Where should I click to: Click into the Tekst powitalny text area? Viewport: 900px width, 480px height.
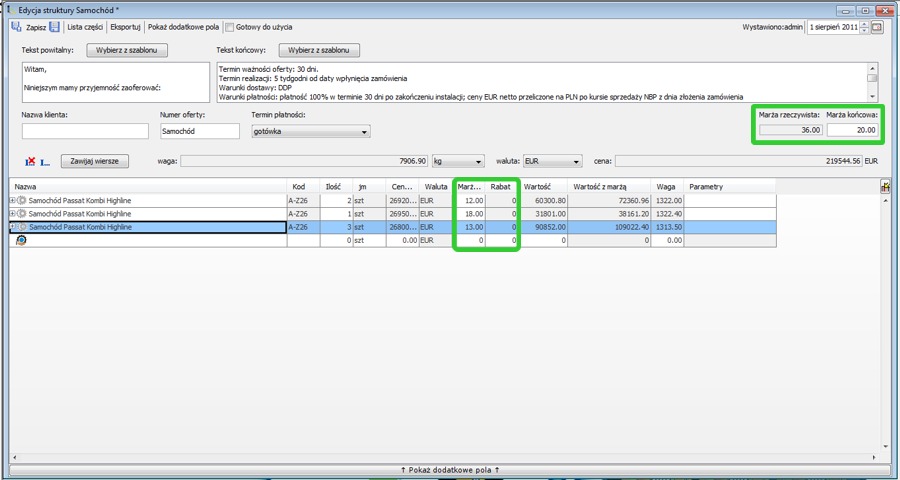pyautogui.click(x=116, y=82)
